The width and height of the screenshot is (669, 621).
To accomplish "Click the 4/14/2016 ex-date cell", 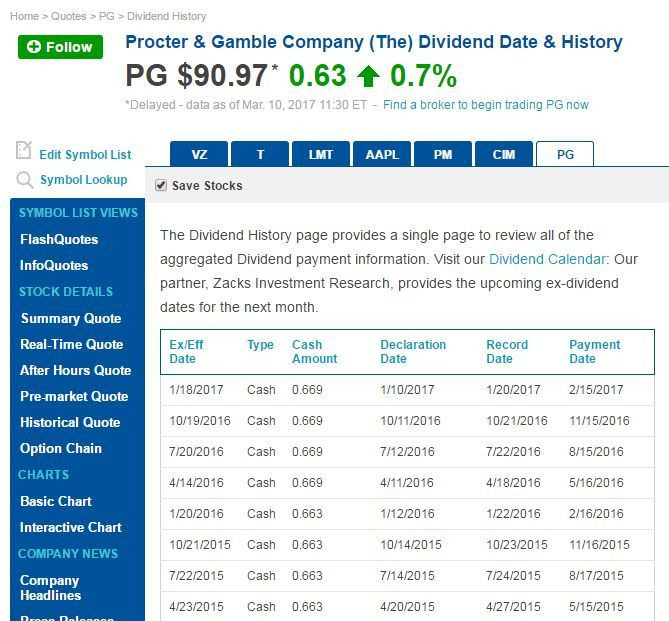I will pyautogui.click(x=196, y=483).
